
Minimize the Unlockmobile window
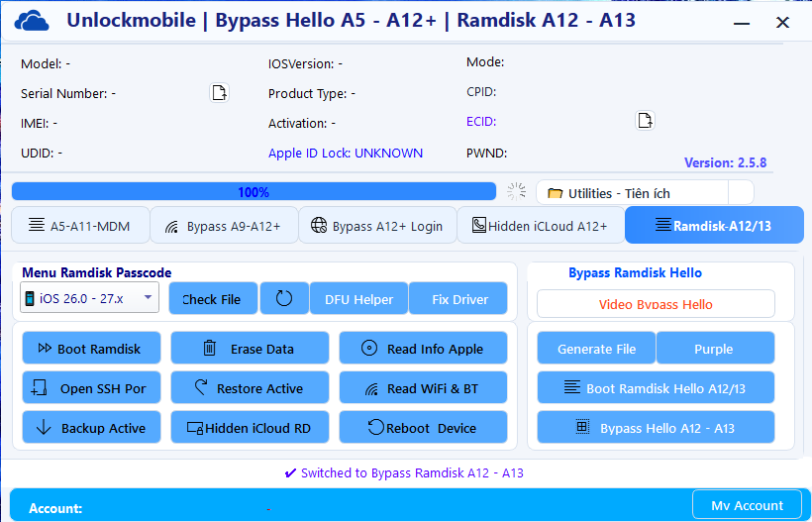742,23
